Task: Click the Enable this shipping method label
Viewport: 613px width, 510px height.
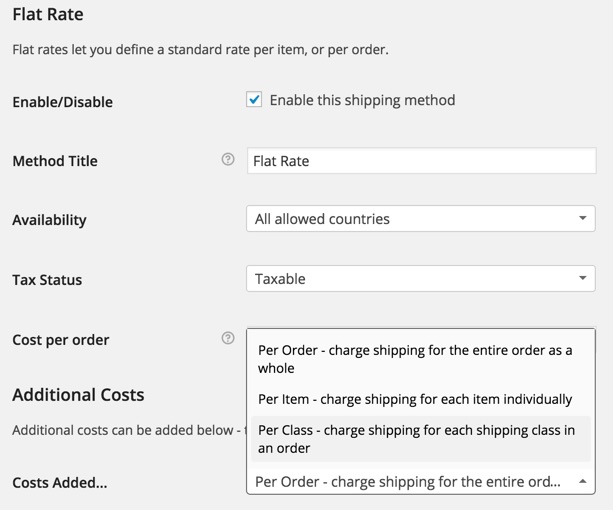Action: pyautogui.click(x=362, y=100)
